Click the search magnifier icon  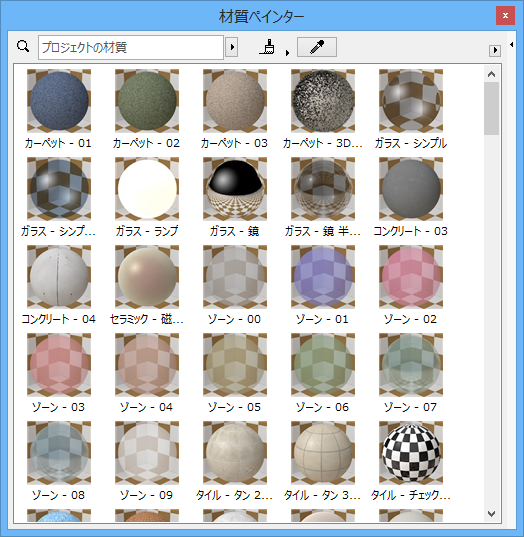[x=23, y=46]
